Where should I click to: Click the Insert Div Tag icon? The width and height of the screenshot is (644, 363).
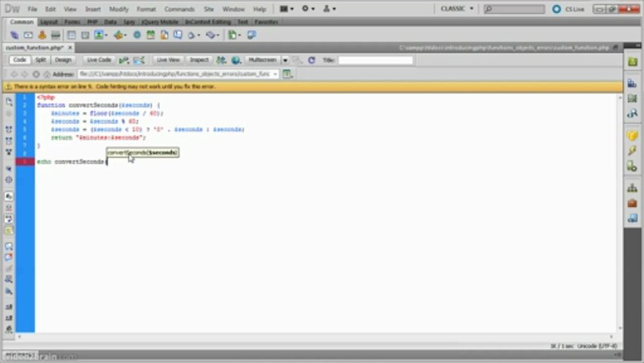[85, 35]
